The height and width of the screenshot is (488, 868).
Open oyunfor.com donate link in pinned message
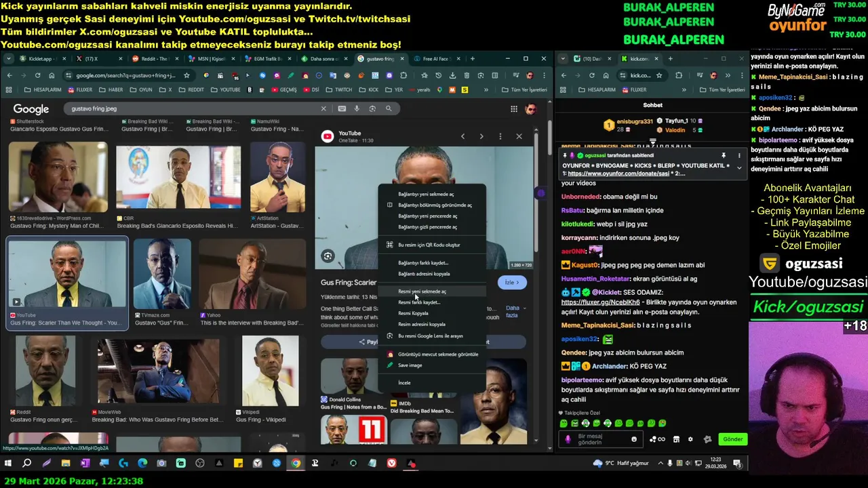click(x=619, y=174)
